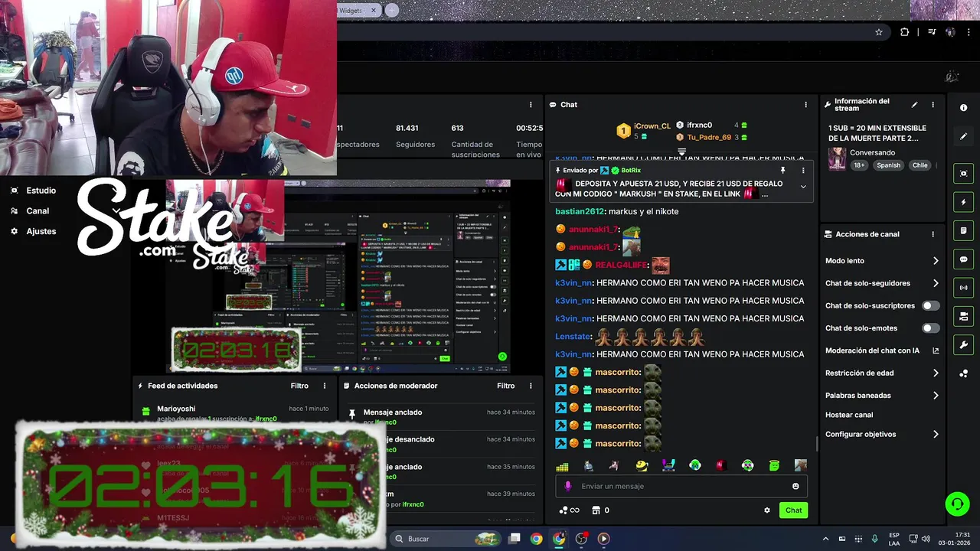The width and height of the screenshot is (980, 551).
Task: Click the 18+ tag
Action: pyautogui.click(x=859, y=165)
